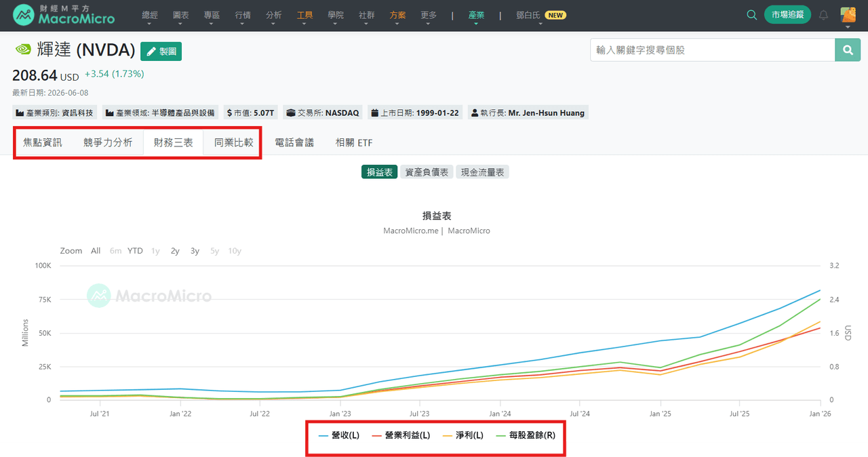Switch to the 電話會議 tab

pyautogui.click(x=294, y=142)
